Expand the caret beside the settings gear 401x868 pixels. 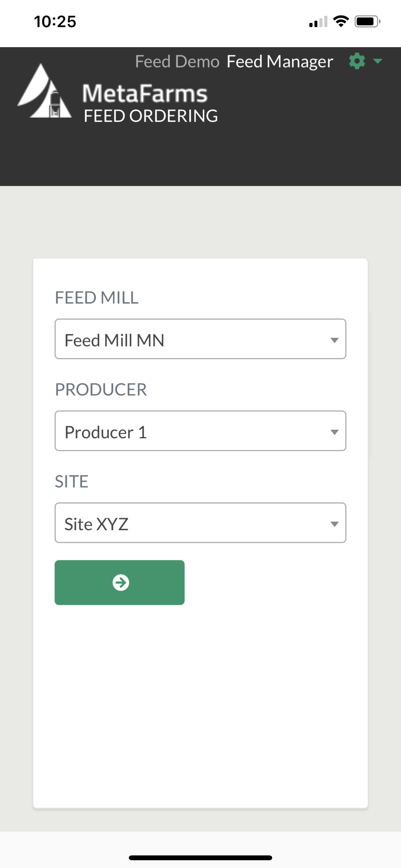click(378, 61)
